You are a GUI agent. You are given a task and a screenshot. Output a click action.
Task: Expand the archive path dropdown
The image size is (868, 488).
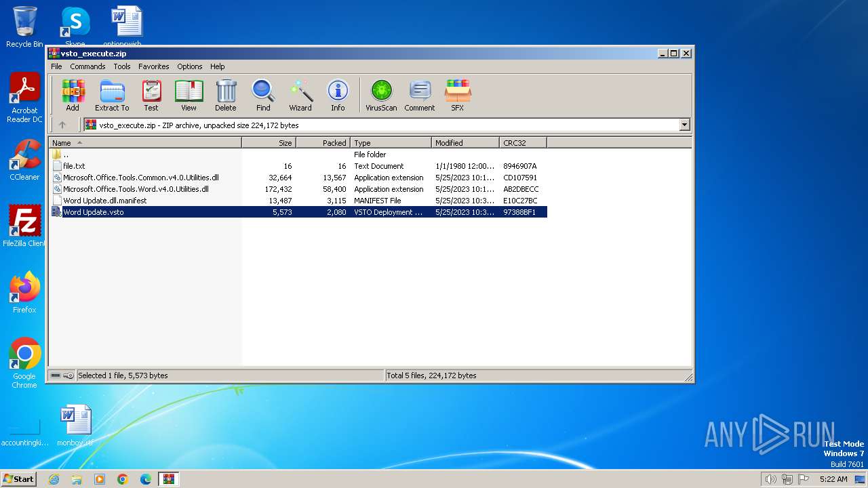pos(684,125)
